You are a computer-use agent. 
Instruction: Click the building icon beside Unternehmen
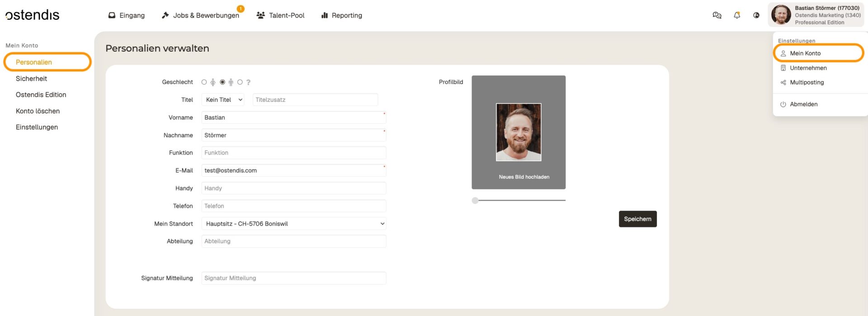[783, 68]
